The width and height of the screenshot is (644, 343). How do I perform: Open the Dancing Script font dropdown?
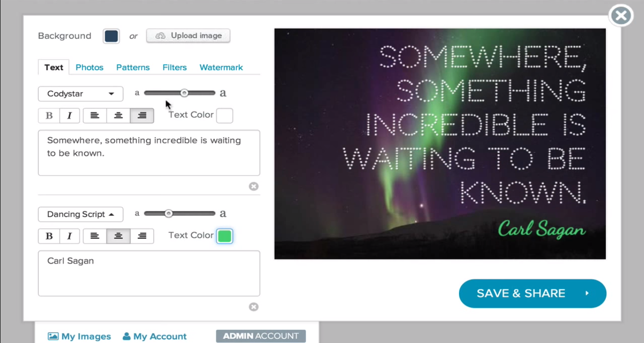[x=81, y=214]
